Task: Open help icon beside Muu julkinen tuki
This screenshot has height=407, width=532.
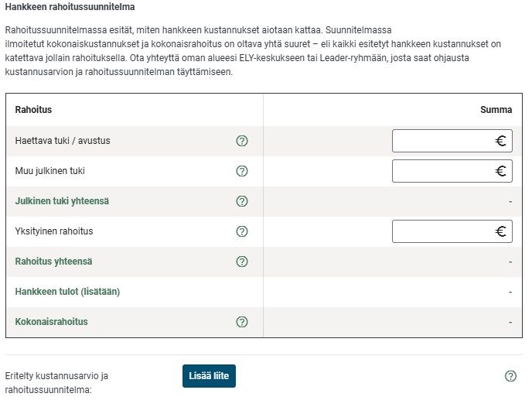Action: coord(242,171)
